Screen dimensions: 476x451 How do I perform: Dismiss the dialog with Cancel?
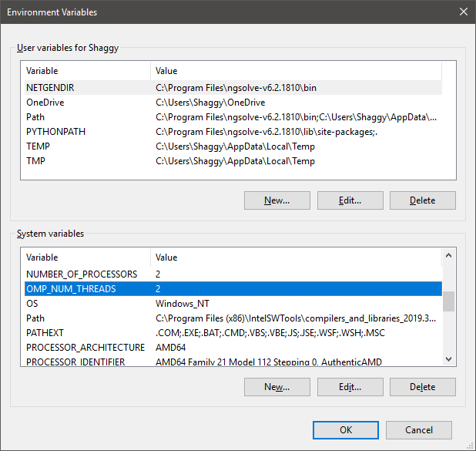click(419, 430)
